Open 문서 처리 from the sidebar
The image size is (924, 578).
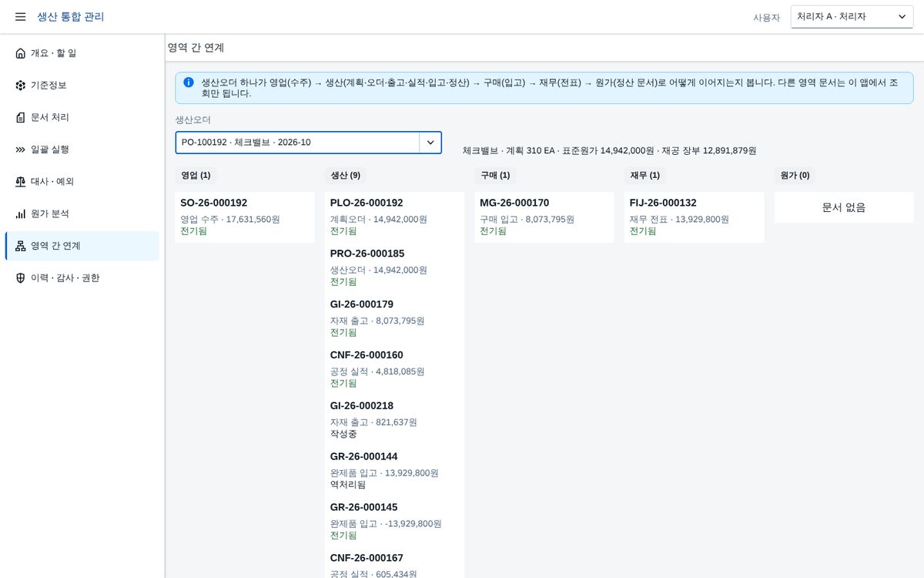(82, 117)
